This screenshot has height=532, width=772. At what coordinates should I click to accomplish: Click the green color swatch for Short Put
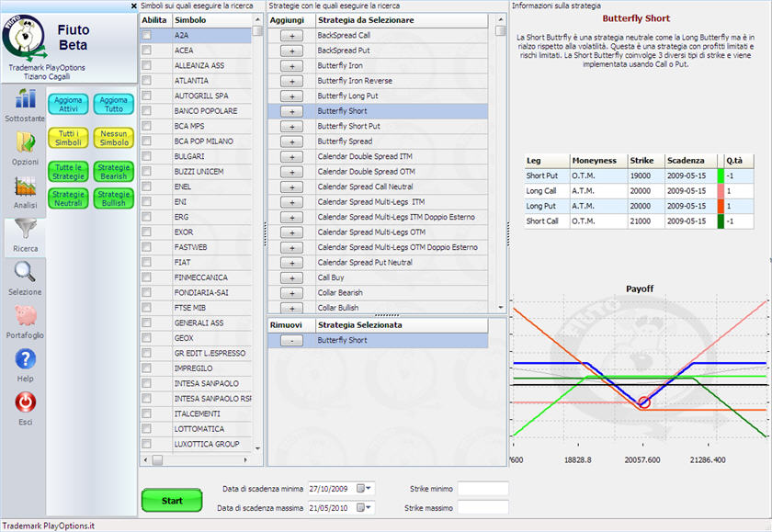coord(720,175)
